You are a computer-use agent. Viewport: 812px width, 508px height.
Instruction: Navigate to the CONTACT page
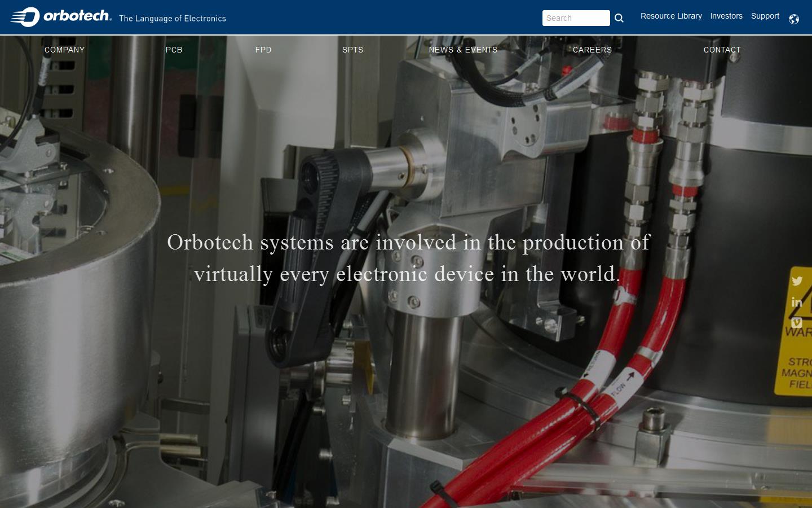tap(722, 50)
